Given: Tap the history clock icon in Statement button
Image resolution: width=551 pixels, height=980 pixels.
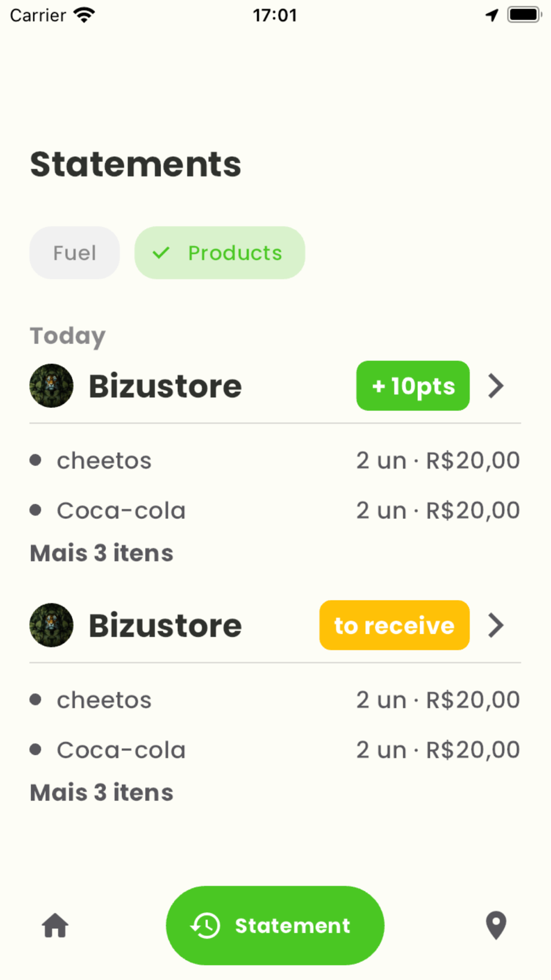Looking at the screenshot, I should (206, 925).
